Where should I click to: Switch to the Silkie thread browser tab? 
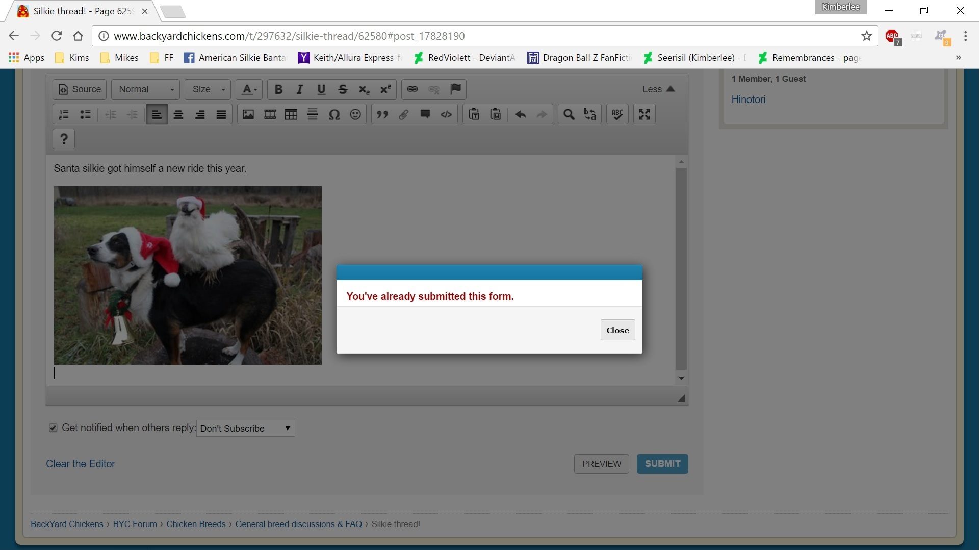pyautogui.click(x=82, y=11)
